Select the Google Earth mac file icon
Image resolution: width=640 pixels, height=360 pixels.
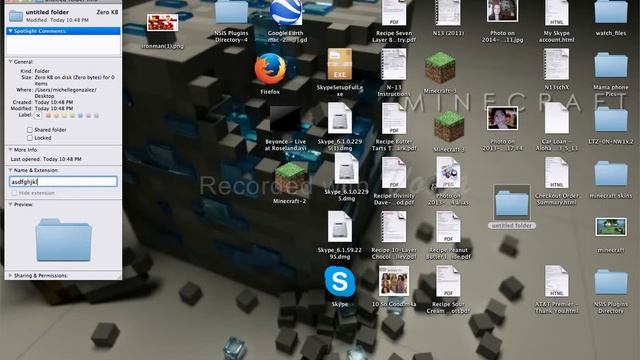(x=286, y=12)
